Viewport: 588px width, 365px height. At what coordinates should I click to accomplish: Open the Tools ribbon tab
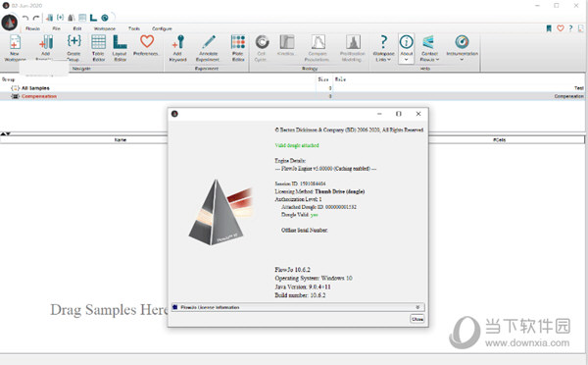(134, 28)
